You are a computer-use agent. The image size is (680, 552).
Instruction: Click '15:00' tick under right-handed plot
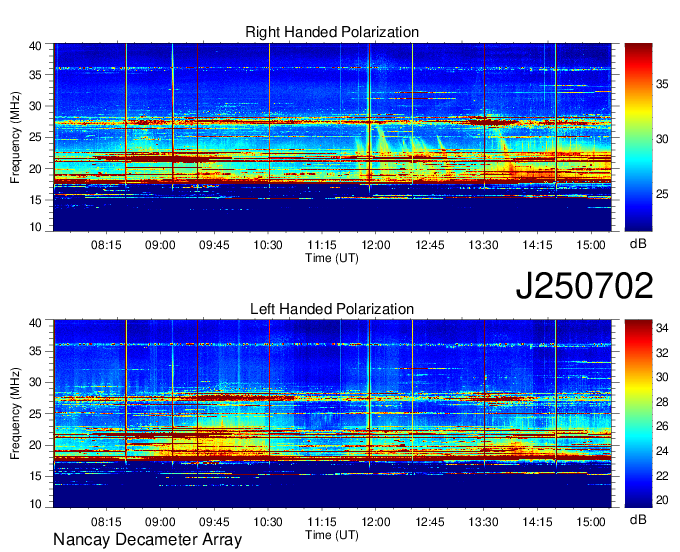tap(591, 245)
